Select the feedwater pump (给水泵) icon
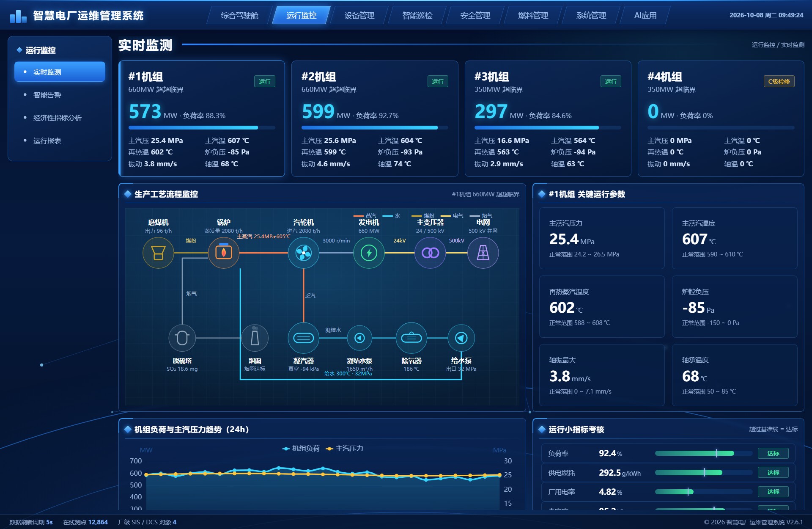The height and width of the screenshot is (529, 812). pos(461,338)
